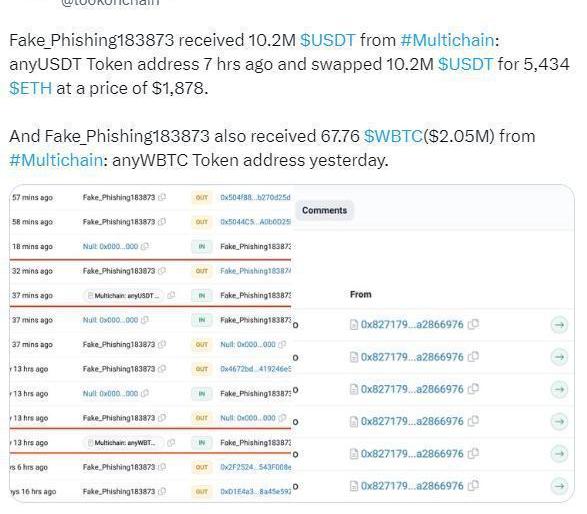Open the $ETH cashtag link

pyautogui.click(x=31, y=88)
